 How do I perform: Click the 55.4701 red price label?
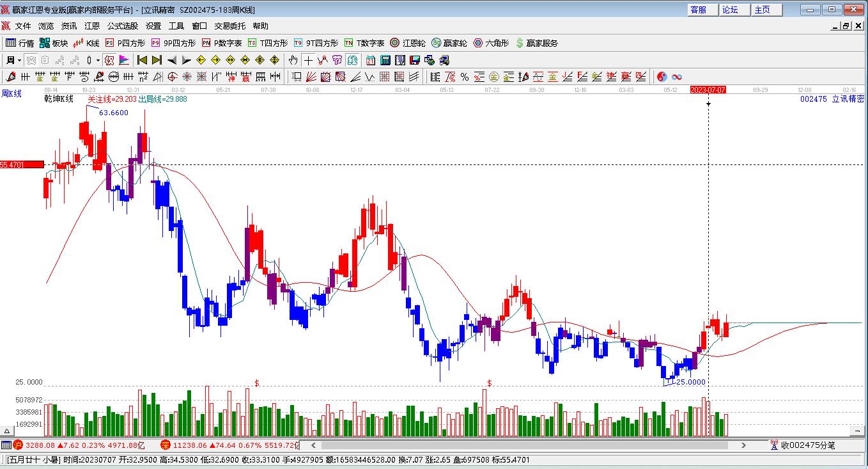[22, 164]
